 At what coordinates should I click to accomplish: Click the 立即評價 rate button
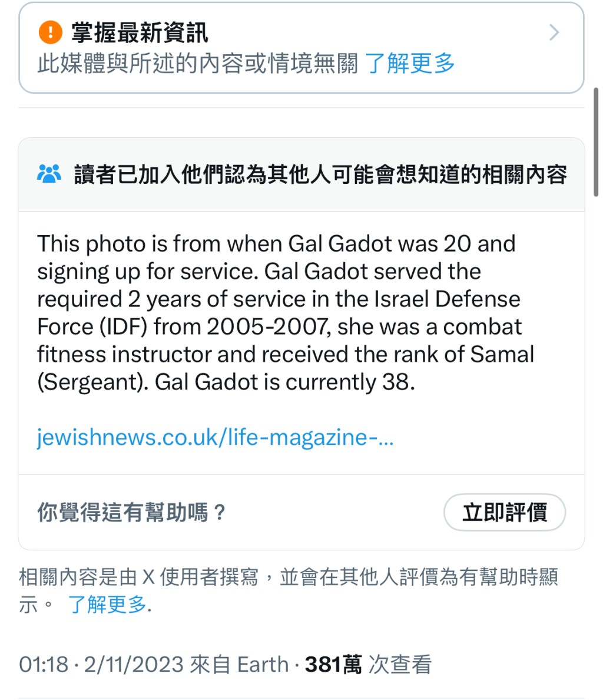pyautogui.click(x=505, y=512)
